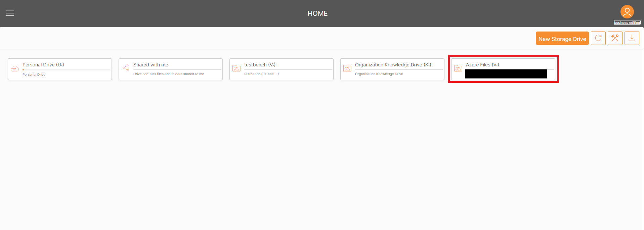The height and width of the screenshot is (230, 644).
Task: Create a New Storage Drive
Action: click(x=562, y=38)
